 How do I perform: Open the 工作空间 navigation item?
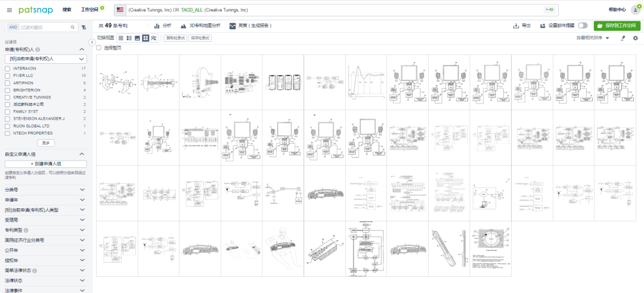[89, 10]
